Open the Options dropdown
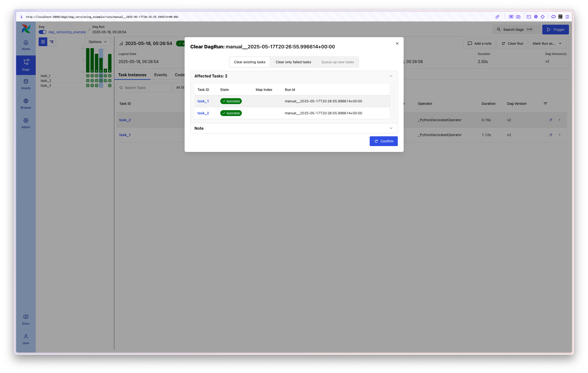This screenshot has width=588, height=373. pyautogui.click(x=98, y=42)
